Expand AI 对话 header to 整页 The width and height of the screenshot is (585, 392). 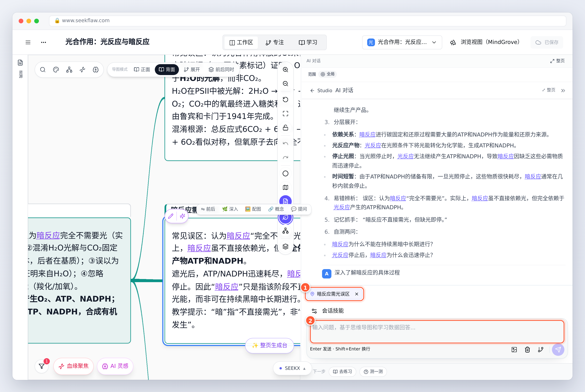coord(558,61)
